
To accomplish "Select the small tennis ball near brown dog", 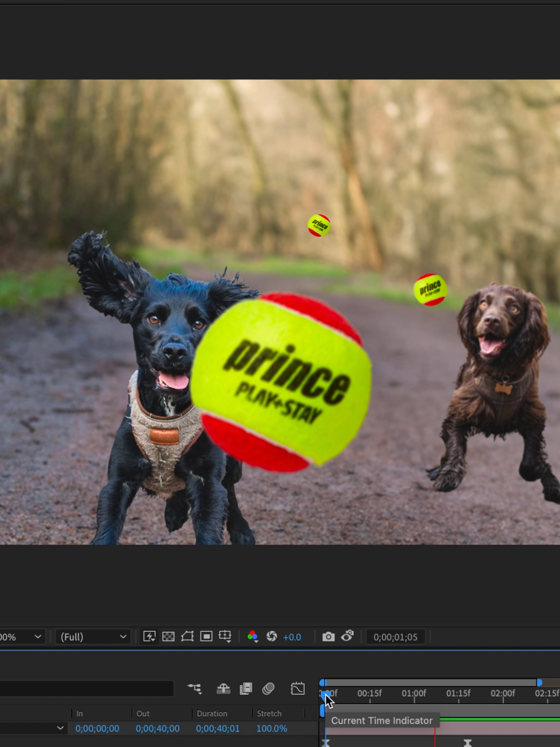I will [430, 289].
